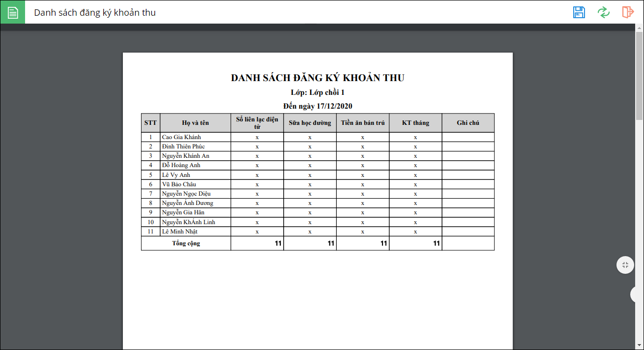Screen dimensions: 644x350
Task: Click the collapse fullscreen round button
Action: [x=625, y=265]
